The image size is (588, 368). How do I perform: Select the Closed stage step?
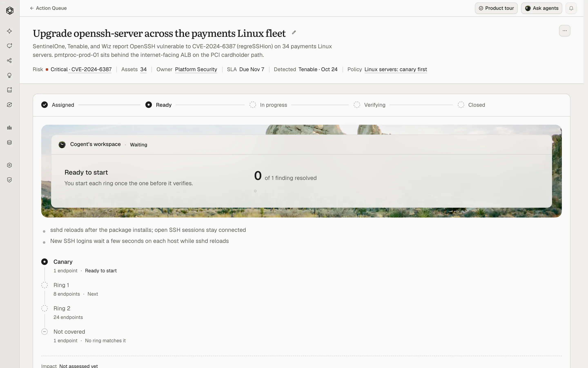click(471, 105)
